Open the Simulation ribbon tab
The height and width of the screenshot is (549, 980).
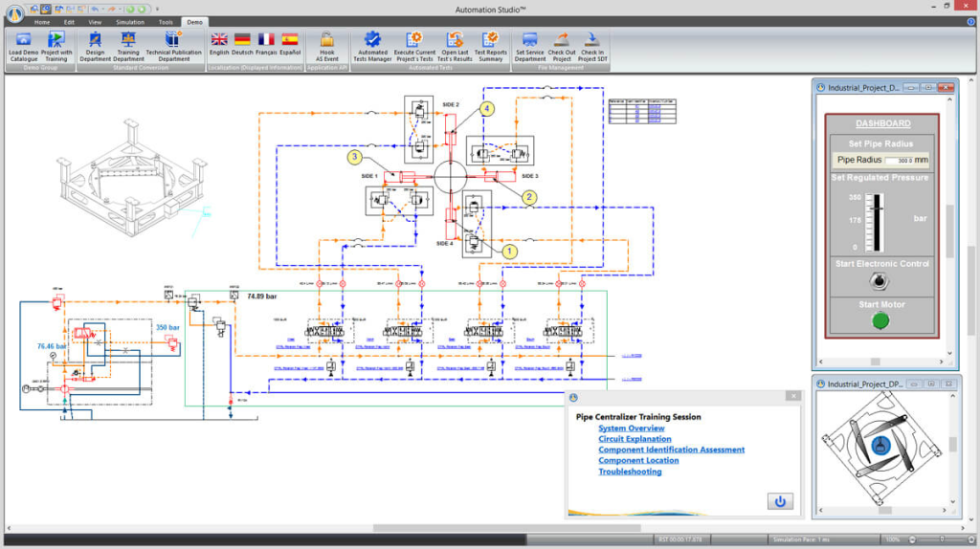click(x=130, y=22)
